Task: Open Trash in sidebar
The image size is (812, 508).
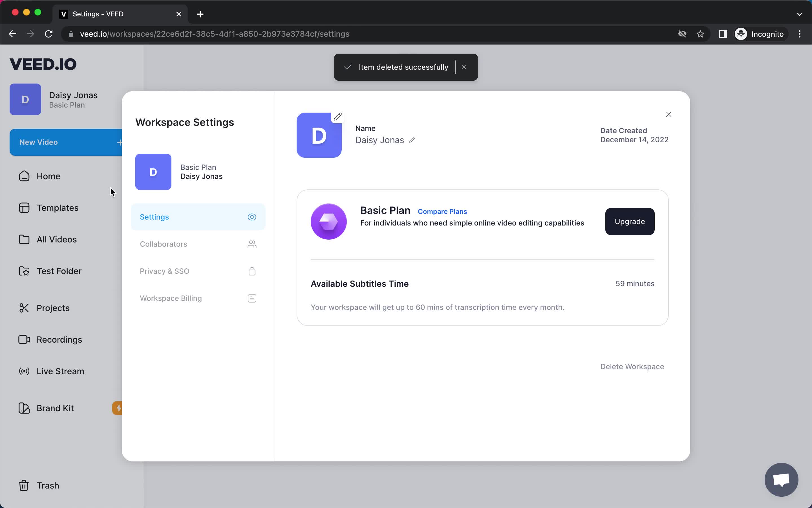Action: pyautogui.click(x=47, y=485)
